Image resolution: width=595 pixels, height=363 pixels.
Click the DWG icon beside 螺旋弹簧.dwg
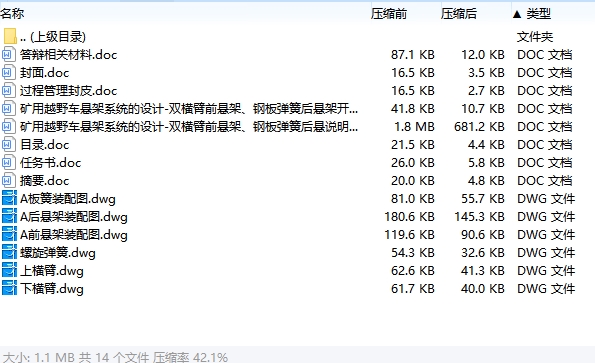pyautogui.click(x=9, y=253)
